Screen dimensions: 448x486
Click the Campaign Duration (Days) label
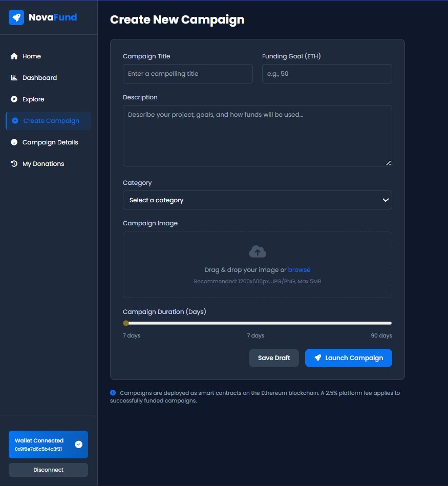[x=164, y=312]
